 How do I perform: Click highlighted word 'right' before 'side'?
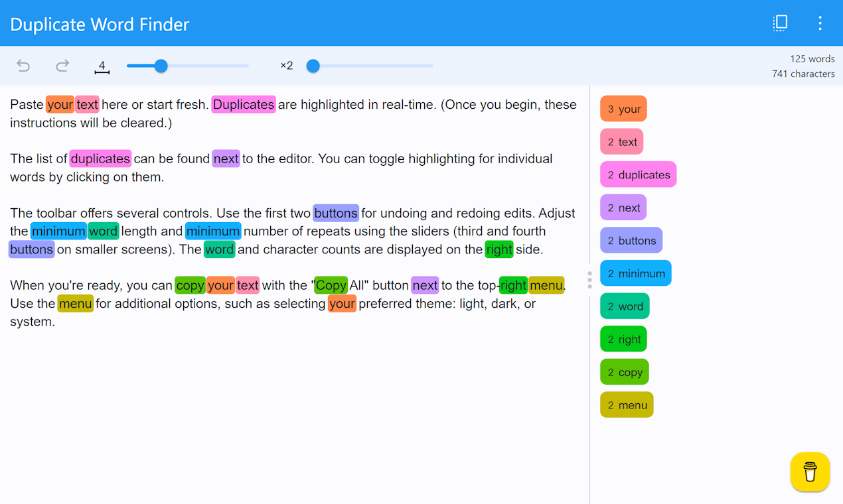499,249
